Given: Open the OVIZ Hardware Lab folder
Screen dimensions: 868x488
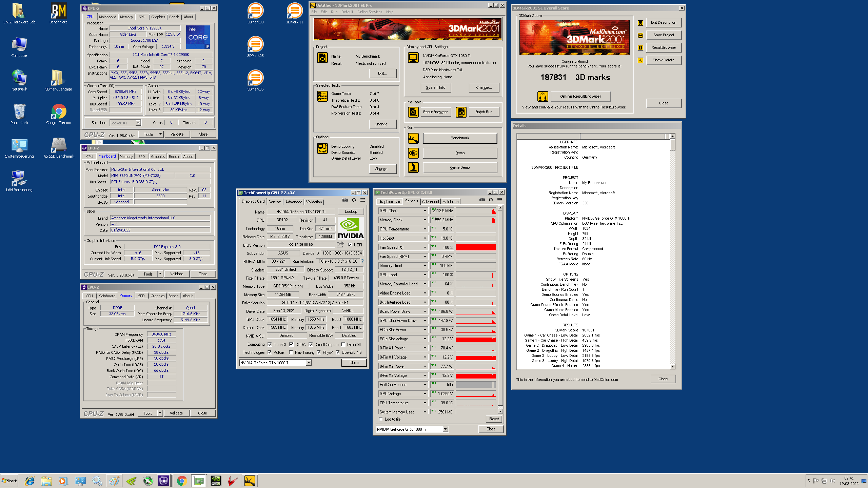Looking at the screenshot, I should (19, 14).
